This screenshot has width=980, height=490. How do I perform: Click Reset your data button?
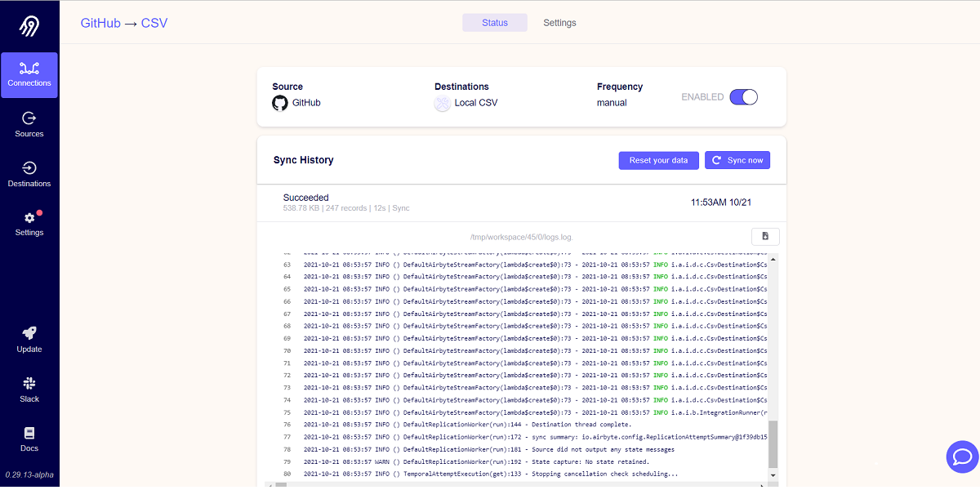click(659, 160)
